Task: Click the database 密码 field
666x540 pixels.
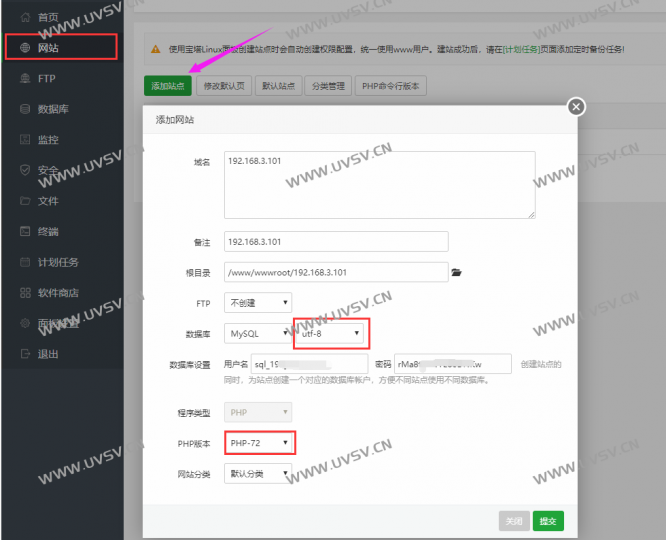Action: click(453, 364)
